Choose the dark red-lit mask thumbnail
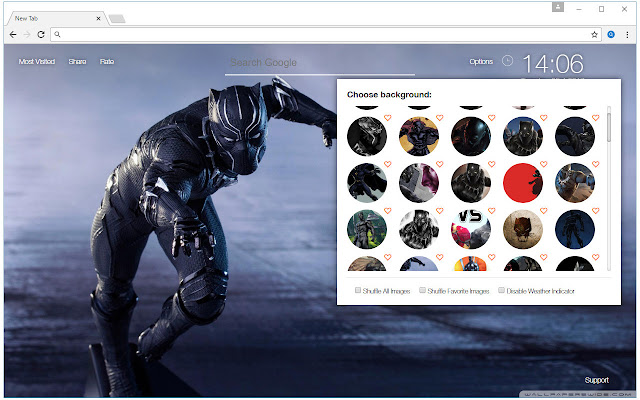 [x=471, y=136]
